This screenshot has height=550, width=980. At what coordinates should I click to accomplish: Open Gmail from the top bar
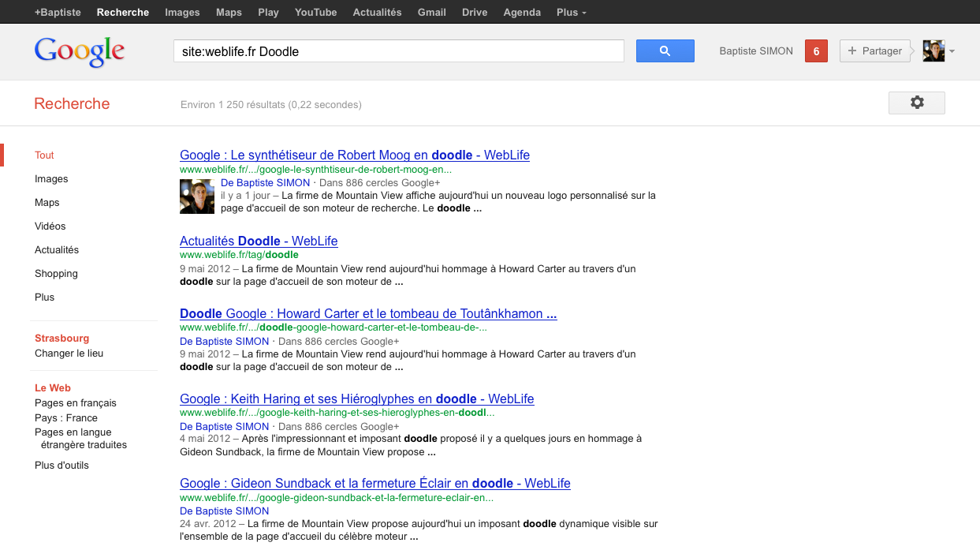click(431, 12)
